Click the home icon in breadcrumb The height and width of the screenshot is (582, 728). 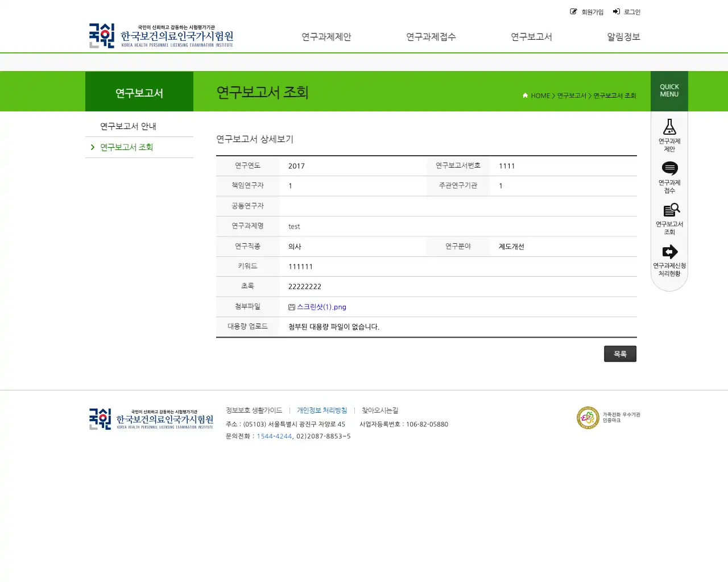point(525,95)
